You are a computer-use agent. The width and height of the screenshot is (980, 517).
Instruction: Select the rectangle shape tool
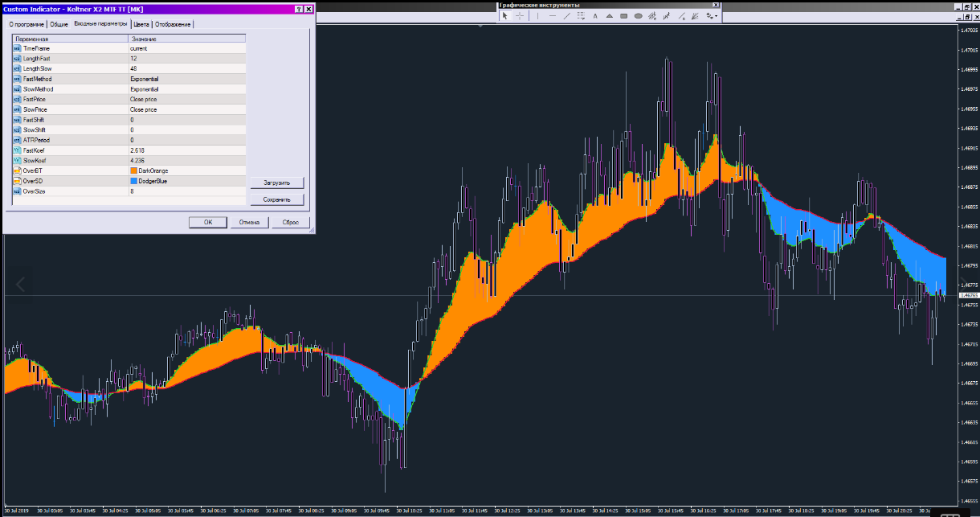(624, 15)
